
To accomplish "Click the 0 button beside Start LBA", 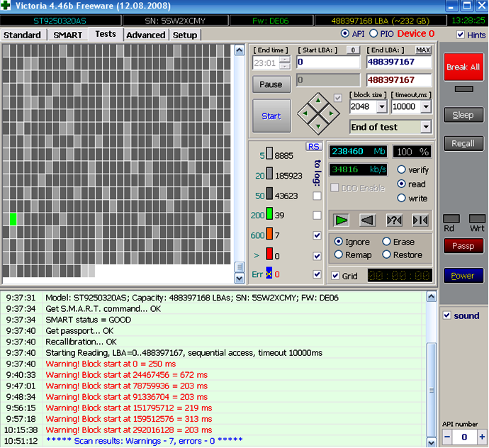I will (x=353, y=50).
